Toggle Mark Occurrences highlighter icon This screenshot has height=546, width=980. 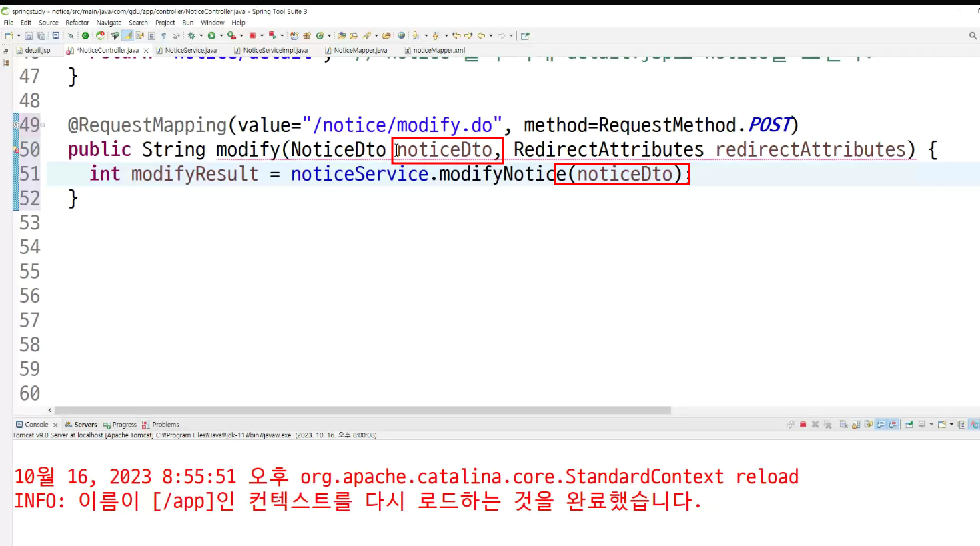pyautogui.click(x=127, y=35)
